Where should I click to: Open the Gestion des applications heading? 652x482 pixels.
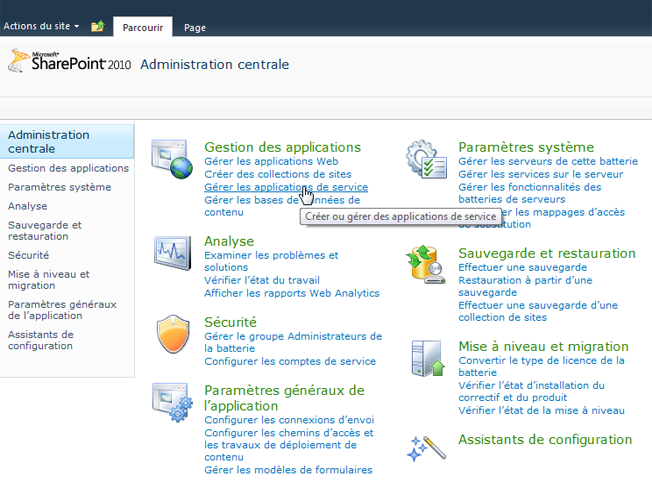(282, 147)
